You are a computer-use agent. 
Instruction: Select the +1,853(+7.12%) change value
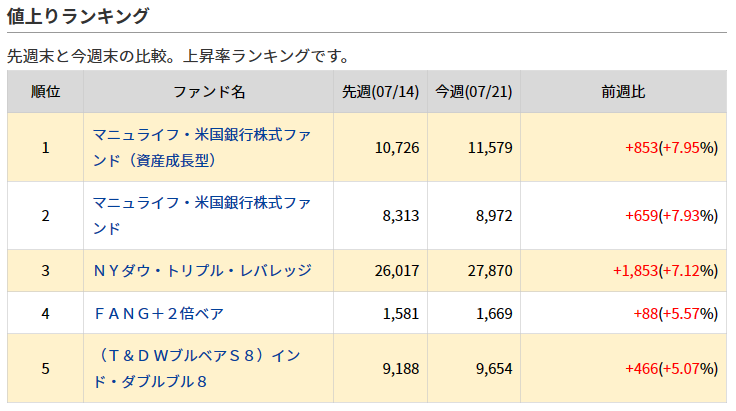click(x=665, y=271)
